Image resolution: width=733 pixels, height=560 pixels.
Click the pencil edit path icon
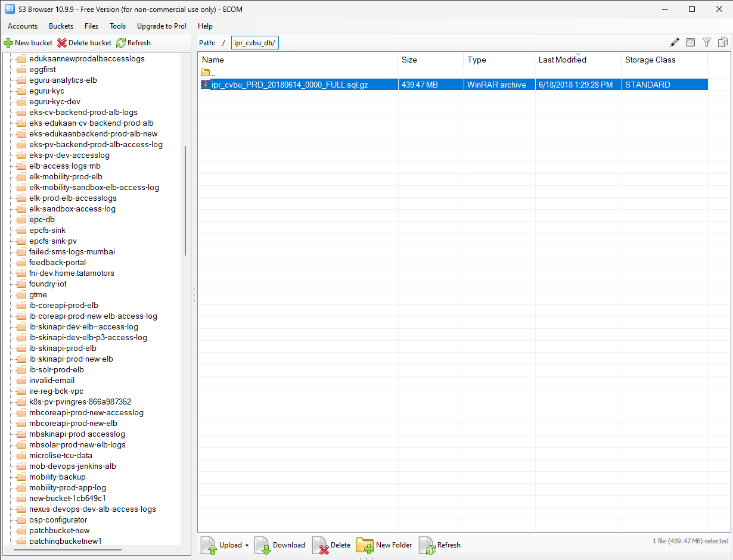pyautogui.click(x=675, y=42)
